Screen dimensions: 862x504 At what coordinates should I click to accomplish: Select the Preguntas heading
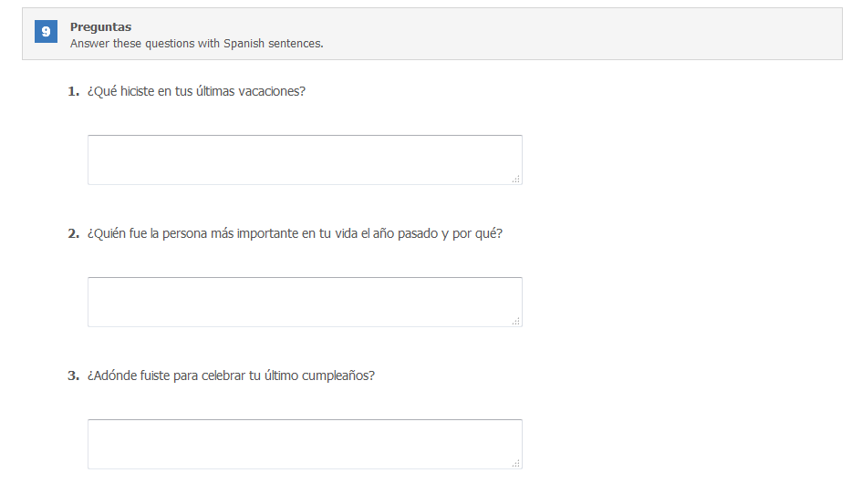[x=100, y=27]
